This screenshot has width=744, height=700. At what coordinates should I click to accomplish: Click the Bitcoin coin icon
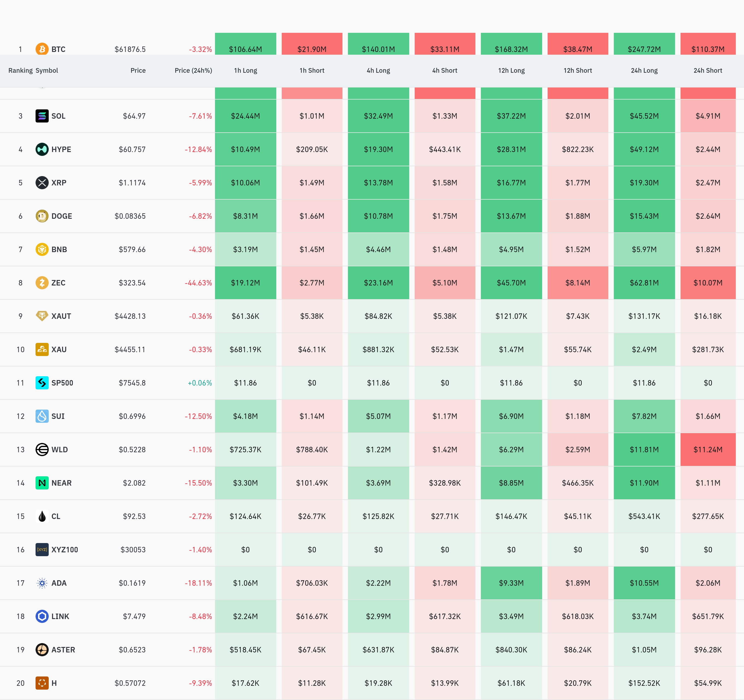(42, 49)
